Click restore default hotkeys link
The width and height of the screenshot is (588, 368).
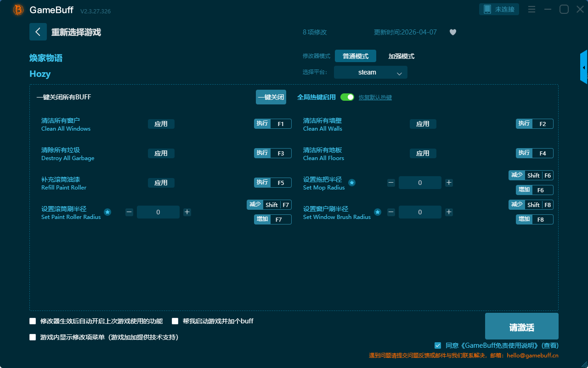375,98
